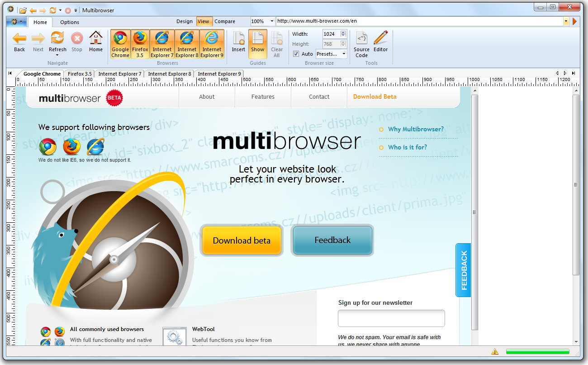
Task: Open the zoom level dropdown
Action: [x=272, y=21]
